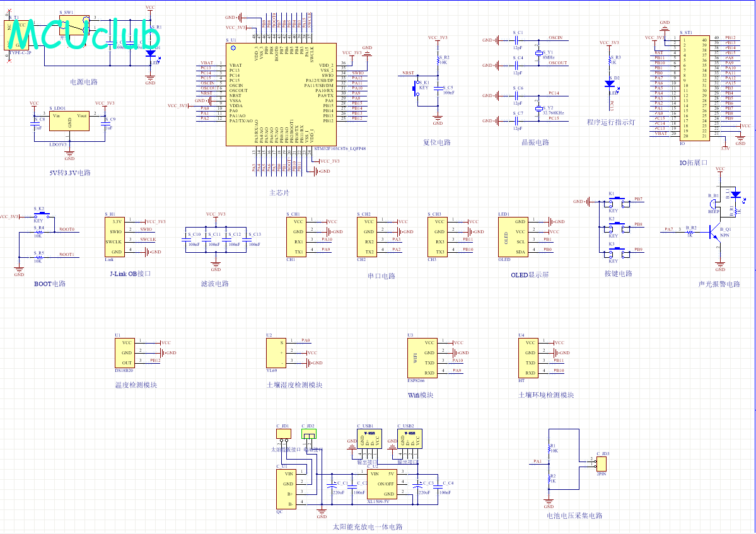Click the '土壤环境检测模块' label
Viewport: 756px width, 534px height.
tap(546, 395)
